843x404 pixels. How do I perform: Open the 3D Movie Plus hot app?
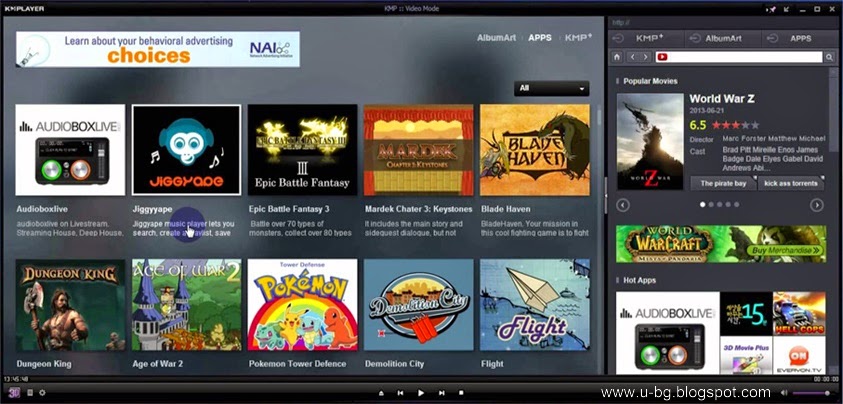pyautogui.click(x=746, y=355)
